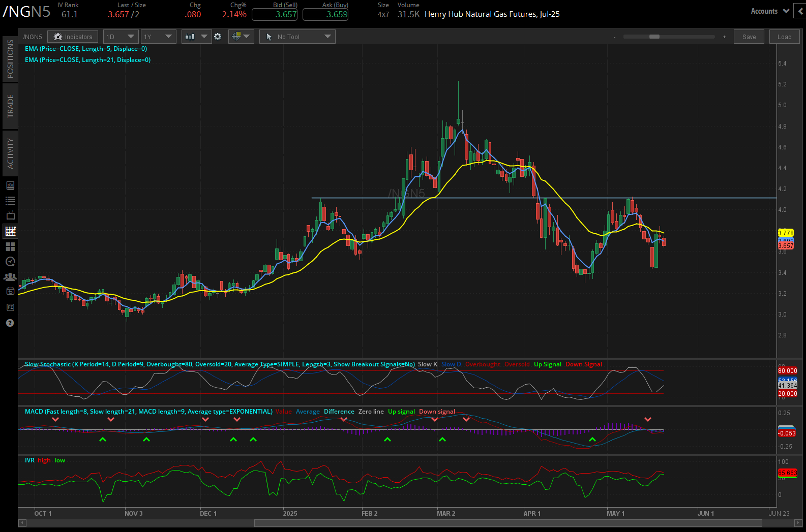Open chart settings gear
Viewport: 806px width, 532px height.
tap(218, 37)
